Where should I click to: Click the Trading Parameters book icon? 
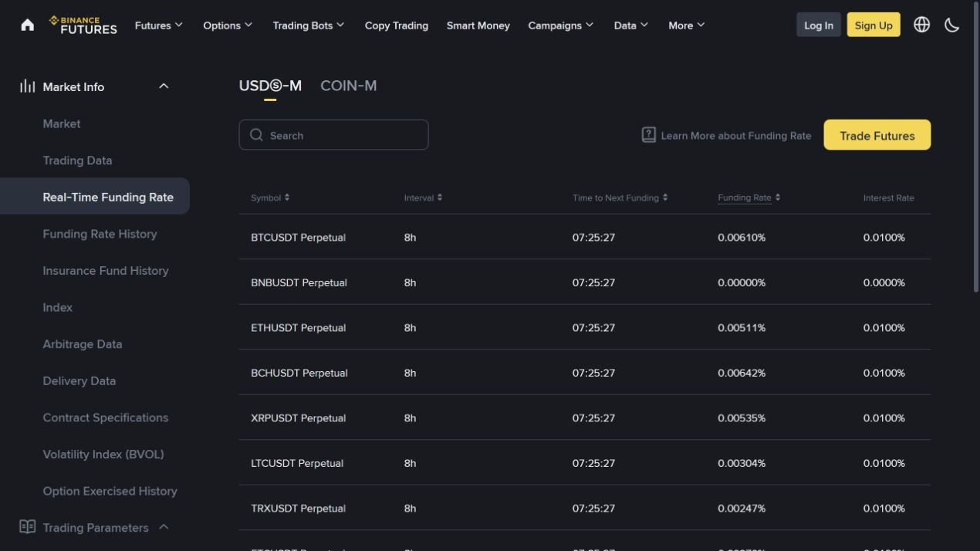(27, 527)
